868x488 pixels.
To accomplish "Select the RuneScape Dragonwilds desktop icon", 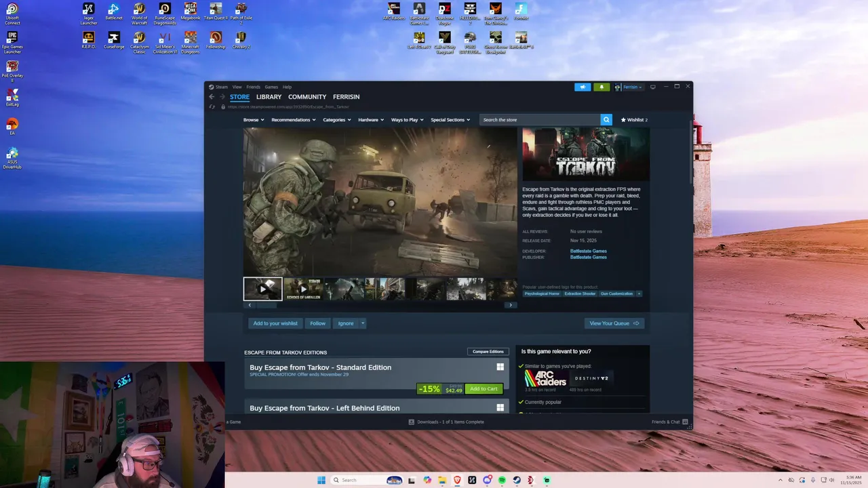I will pos(165,14).
